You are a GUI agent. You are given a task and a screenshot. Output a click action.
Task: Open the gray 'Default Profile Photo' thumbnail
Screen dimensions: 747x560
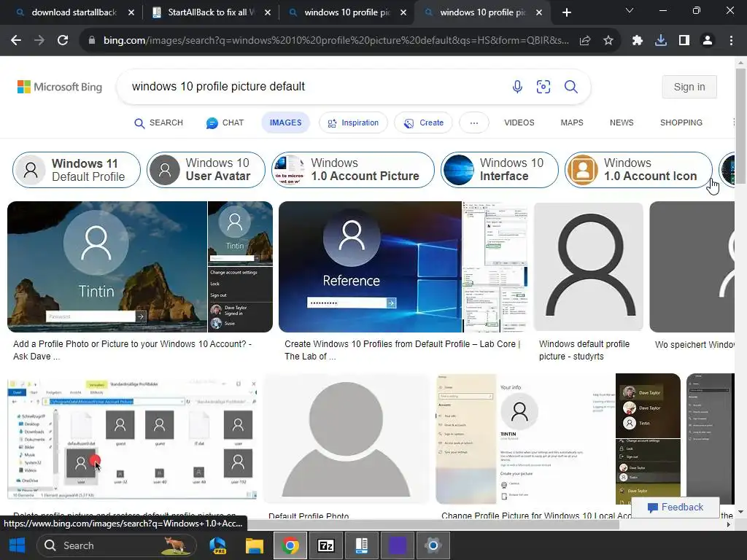pos(347,439)
